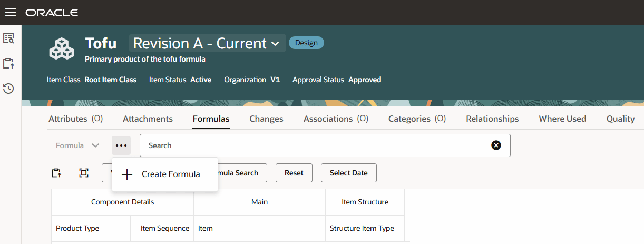Click the export clipboard sidebar icon
This screenshot has height=244, width=644.
click(x=8, y=63)
